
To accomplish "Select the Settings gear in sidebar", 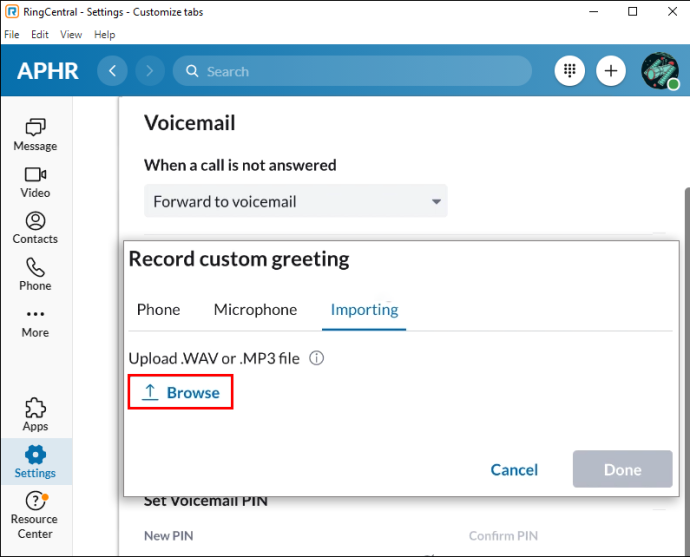I will [x=35, y=462].
